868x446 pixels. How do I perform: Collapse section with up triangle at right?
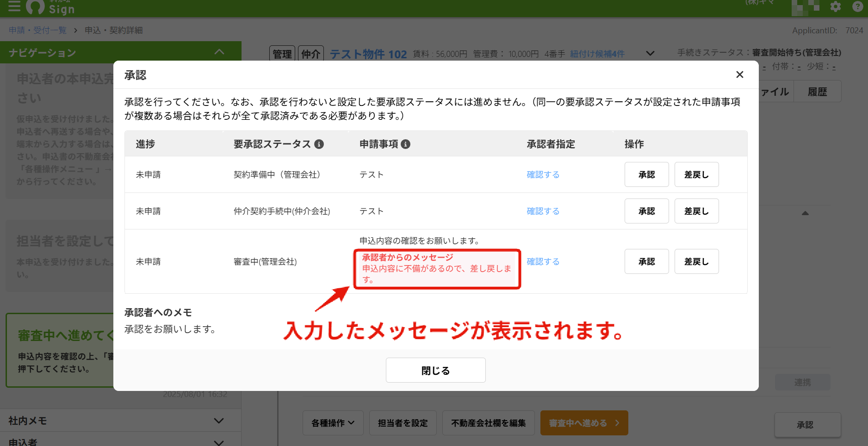pos(805,213)
